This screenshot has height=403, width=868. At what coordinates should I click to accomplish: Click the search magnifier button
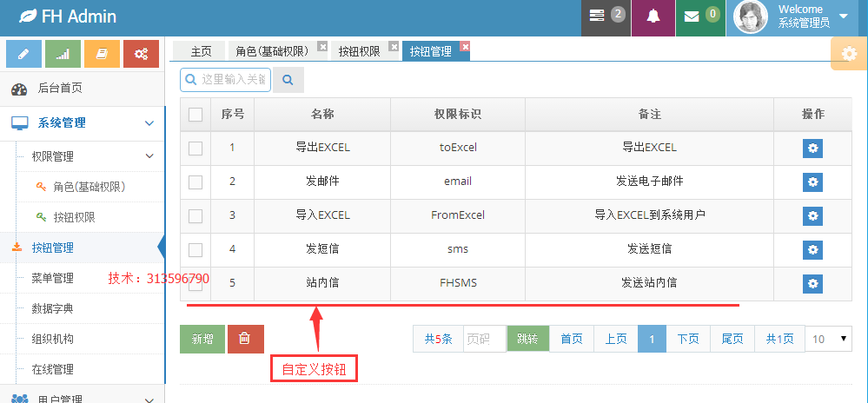(x=288, y=80)
